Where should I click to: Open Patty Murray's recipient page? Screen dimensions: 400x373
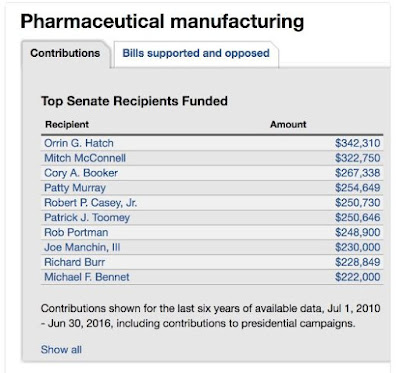point(75,188)
